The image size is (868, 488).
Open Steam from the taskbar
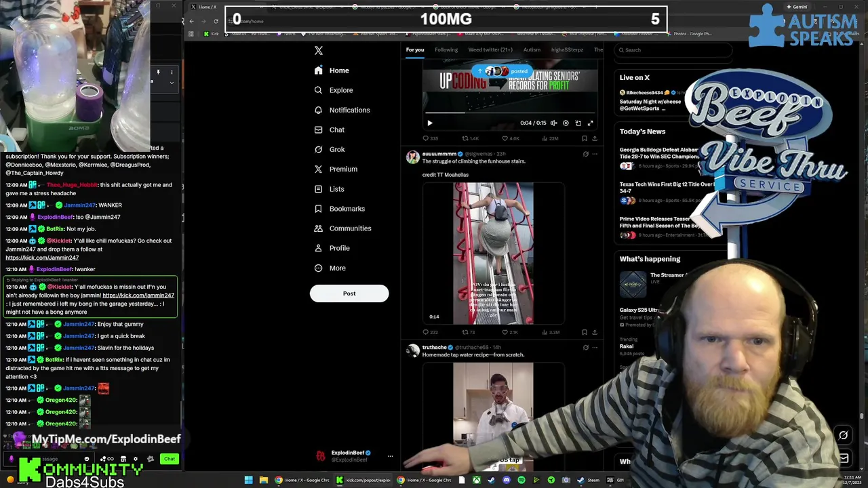point(589,480)
